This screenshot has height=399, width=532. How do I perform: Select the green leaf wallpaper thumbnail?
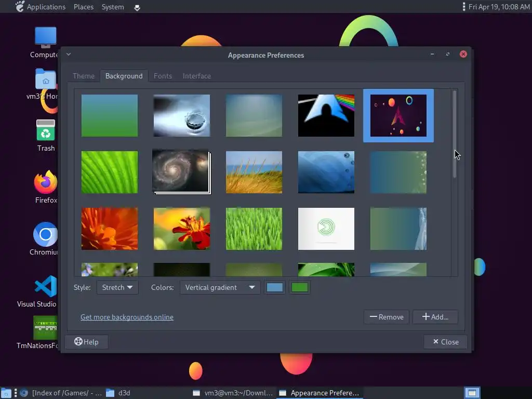[x=110, y=172]
